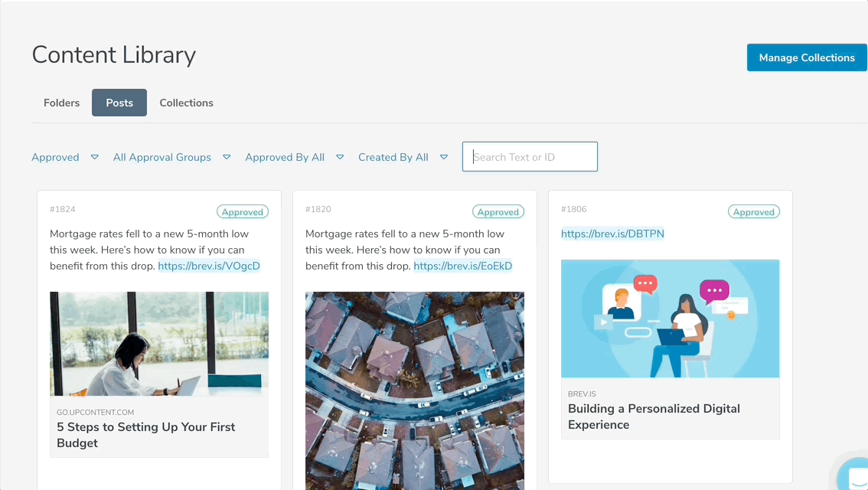This screenshot has height=490, width=868.
Task: Click the BREV.IS source label
Action: (582, 394)
